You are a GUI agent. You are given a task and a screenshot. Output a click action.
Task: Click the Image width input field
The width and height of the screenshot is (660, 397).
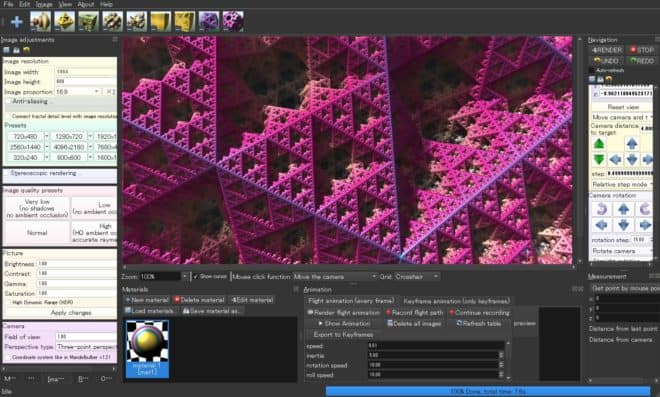coord(86,72)
